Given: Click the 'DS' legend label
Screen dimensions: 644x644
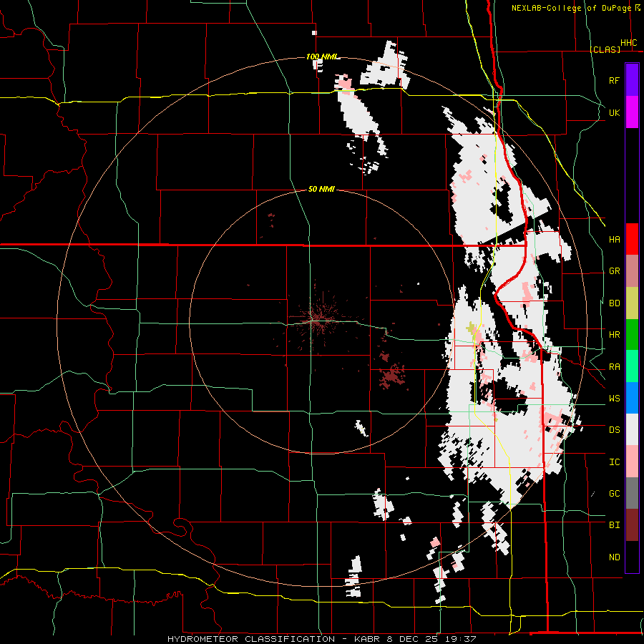Looking at the screenshot, I should click(x=614, y=429).
